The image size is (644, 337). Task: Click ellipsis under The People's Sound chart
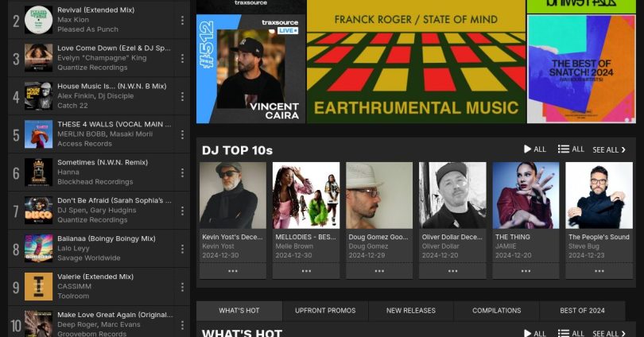[599, 271]
